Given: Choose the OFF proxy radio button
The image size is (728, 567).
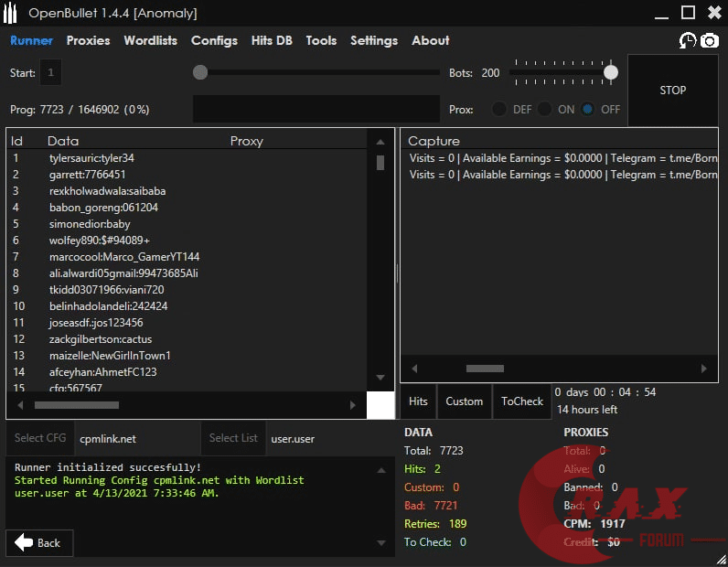Looking at the screenshot, I should (x=588, y=109).
